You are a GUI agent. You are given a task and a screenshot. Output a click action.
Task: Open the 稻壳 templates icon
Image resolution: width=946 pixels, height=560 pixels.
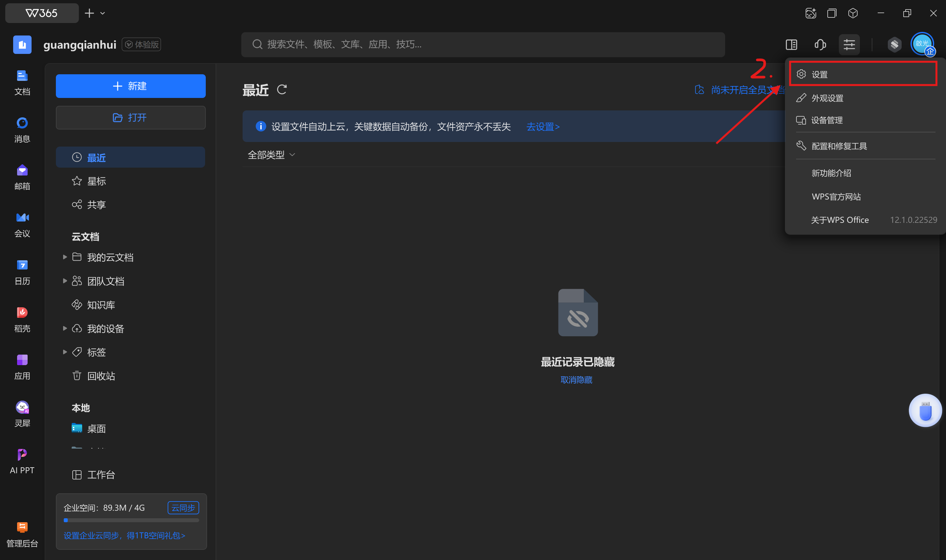pyautogui.click(x=22, y=319)
